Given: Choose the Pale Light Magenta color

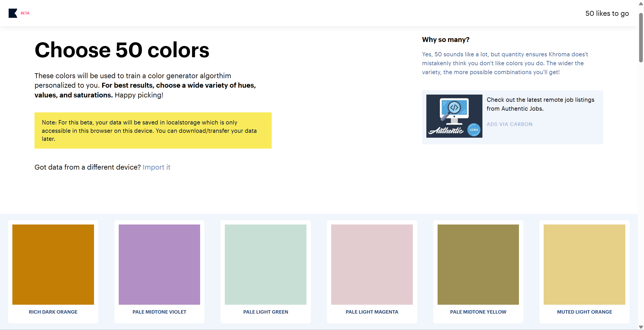Looking at the screenshot, I should click(x=372, y=264).
